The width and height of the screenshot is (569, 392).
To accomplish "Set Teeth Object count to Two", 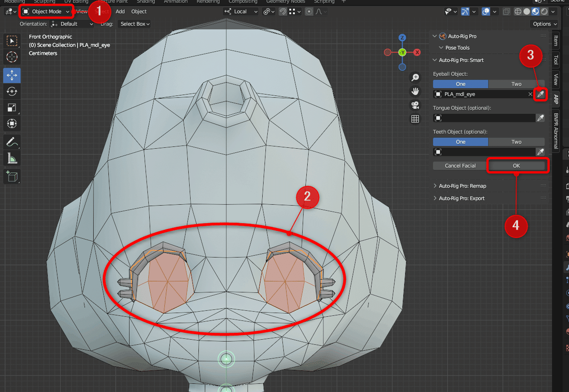I will tap(516, 142).
